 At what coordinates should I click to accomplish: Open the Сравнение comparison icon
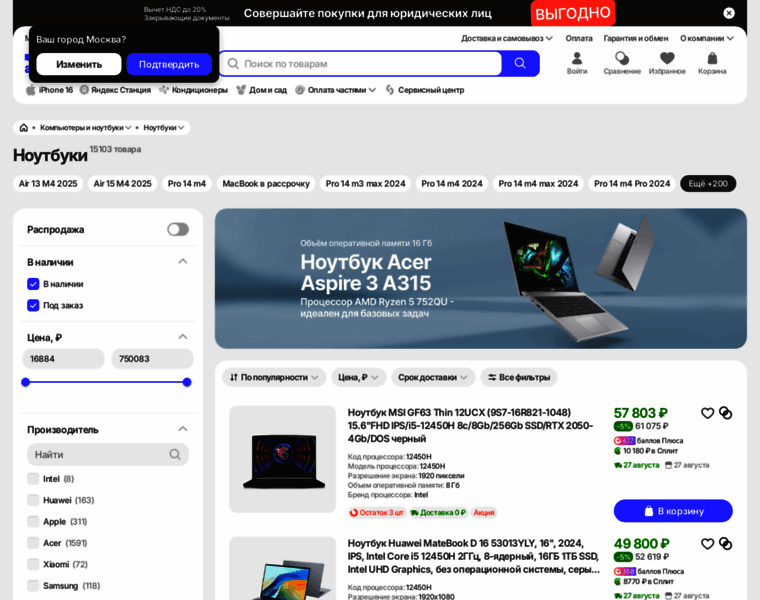(622, 63)
